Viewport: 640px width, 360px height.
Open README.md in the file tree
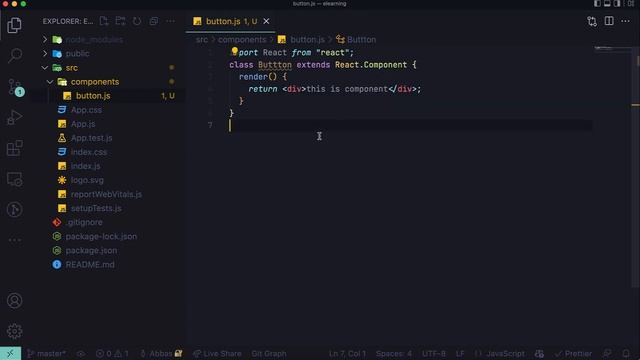tap(90, 264)
